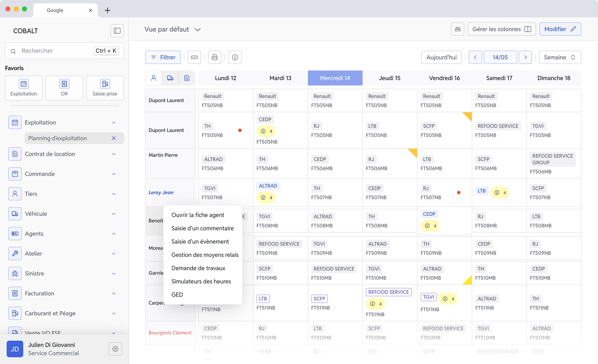Switch to document view toggle
The height and width of the screenshot is (364, 598).
(x=187, y=78)
